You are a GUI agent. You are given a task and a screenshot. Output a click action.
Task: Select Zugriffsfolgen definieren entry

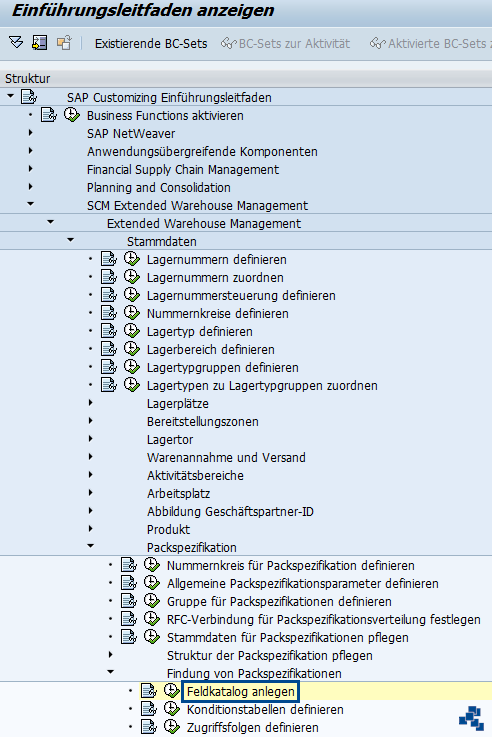[x=252, y=728]
